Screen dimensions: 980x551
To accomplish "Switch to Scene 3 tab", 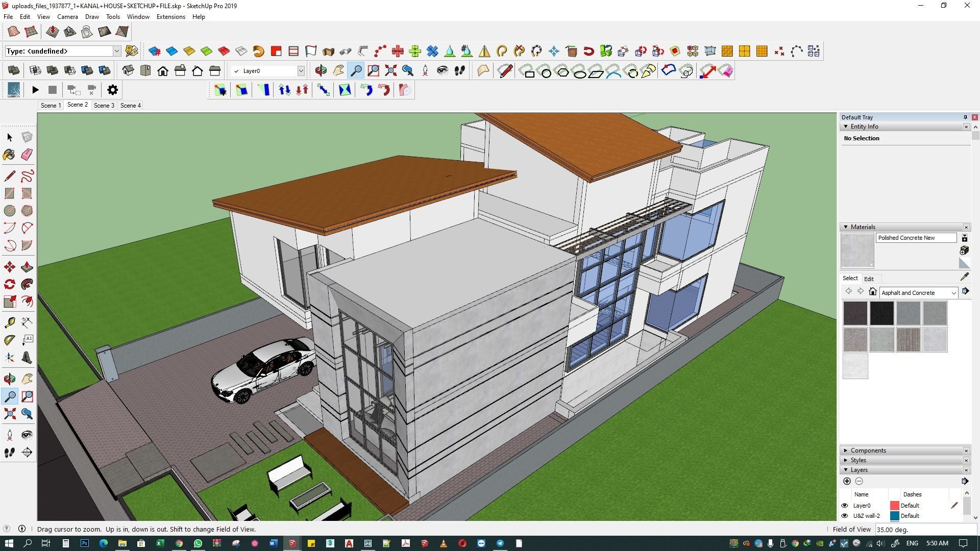I will tap(104, 106).
